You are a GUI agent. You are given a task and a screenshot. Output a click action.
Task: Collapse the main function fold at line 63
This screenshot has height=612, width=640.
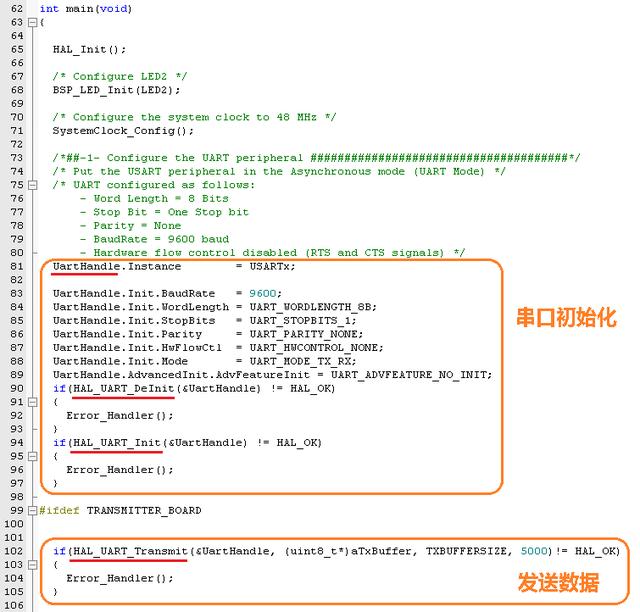[x=32, y=22]
